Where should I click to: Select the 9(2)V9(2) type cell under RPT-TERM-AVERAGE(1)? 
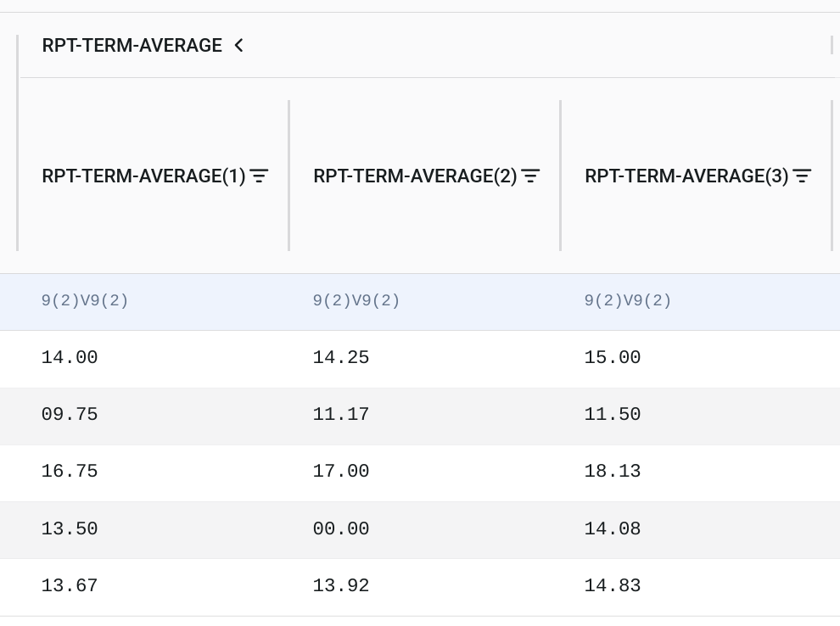coord(154,301)
